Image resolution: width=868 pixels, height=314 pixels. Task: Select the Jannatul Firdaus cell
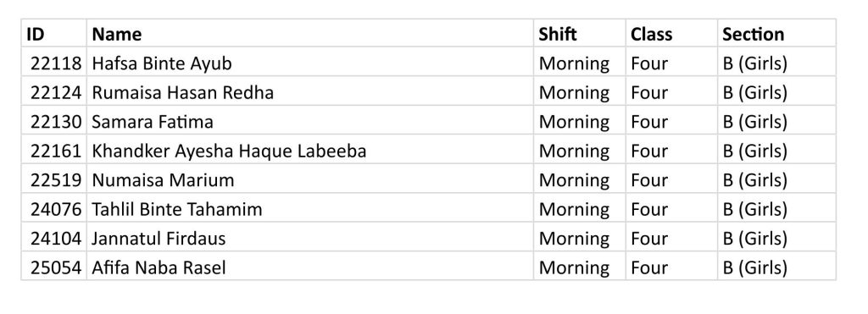[x=310, y=238]
